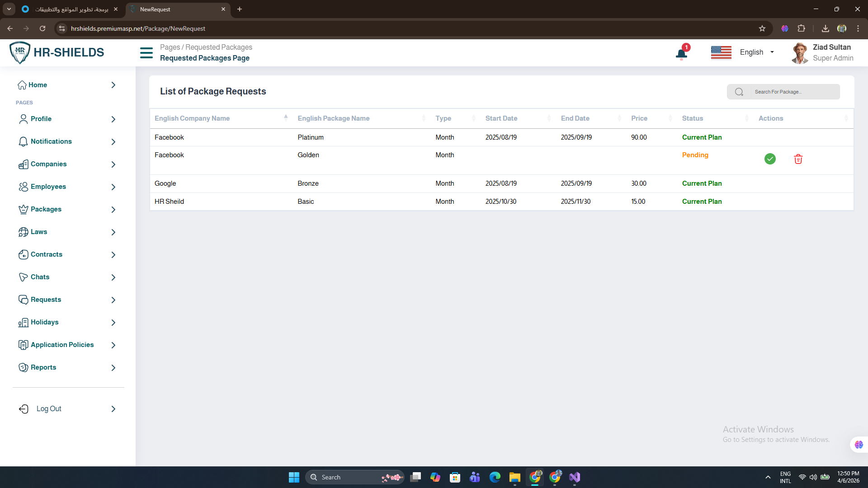Sort by English Company Name column
The image size is (868, 488).
tap(192, 118)
